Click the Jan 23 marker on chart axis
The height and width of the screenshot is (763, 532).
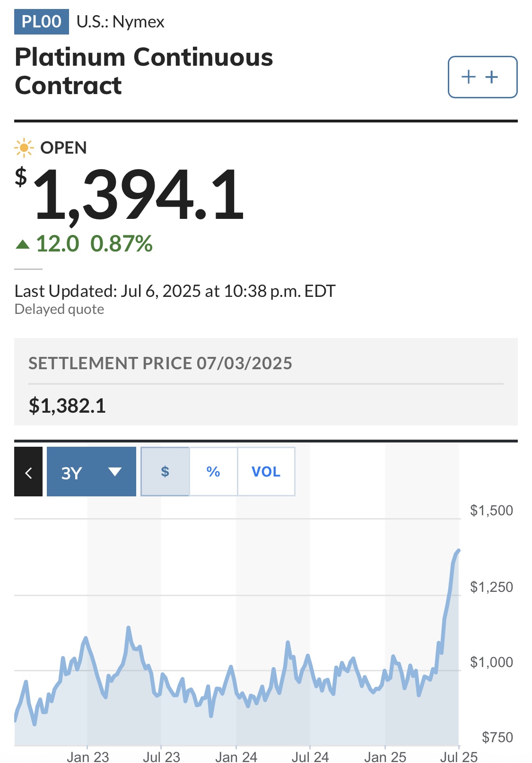[x=88, y=757]
